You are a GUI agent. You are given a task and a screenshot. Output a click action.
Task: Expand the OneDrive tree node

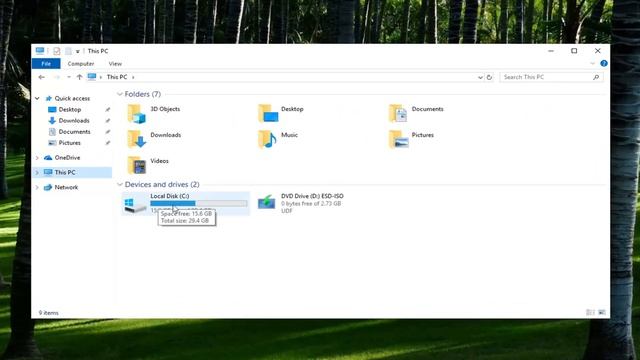click(x=37, y=158)
